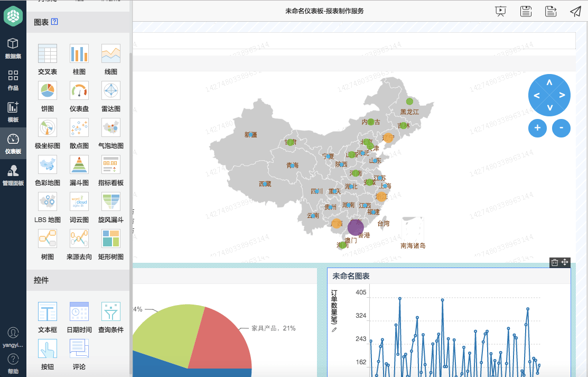Open the 帮助 help section

pyautogui.click(x=13, y=363)
